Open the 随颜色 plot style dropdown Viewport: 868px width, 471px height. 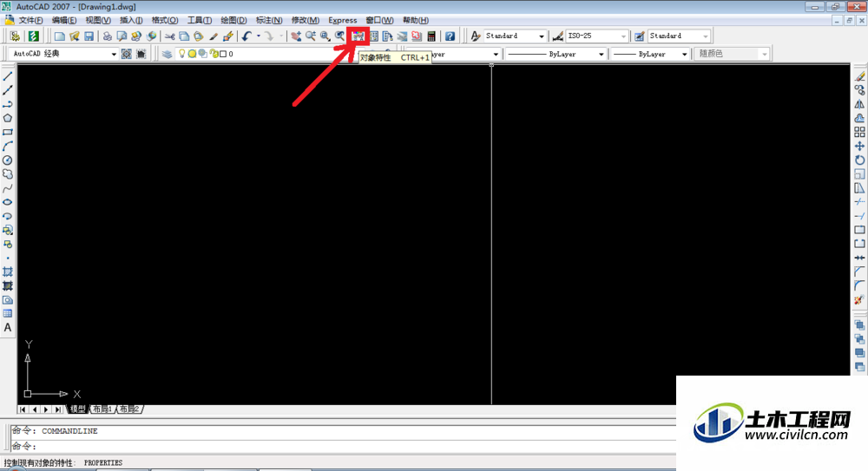(765, 55)
